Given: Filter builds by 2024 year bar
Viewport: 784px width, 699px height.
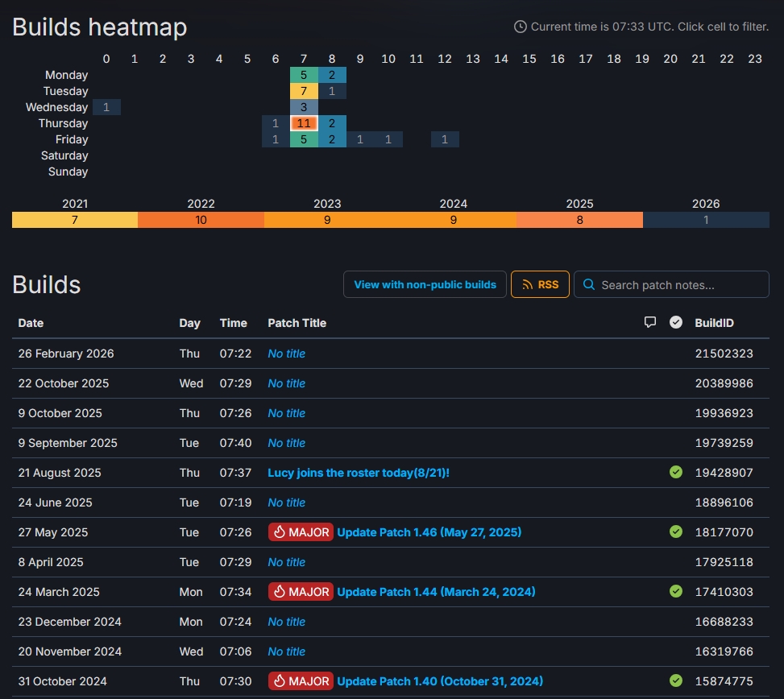Looking at the screenshot, I should pos(454,220).
